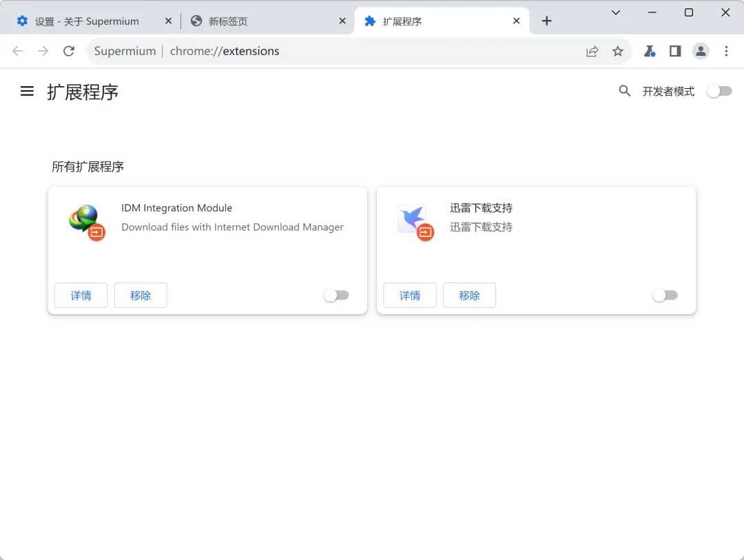Click the search extensions magnifier icon

(x=625, y=91)
